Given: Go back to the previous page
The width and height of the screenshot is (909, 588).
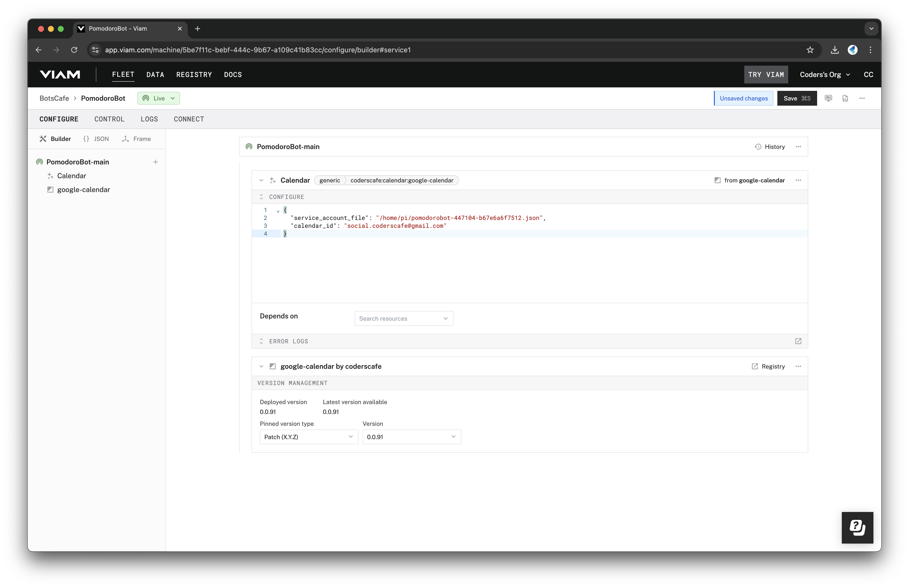Looking at the screenshot, I should (39, 50).
